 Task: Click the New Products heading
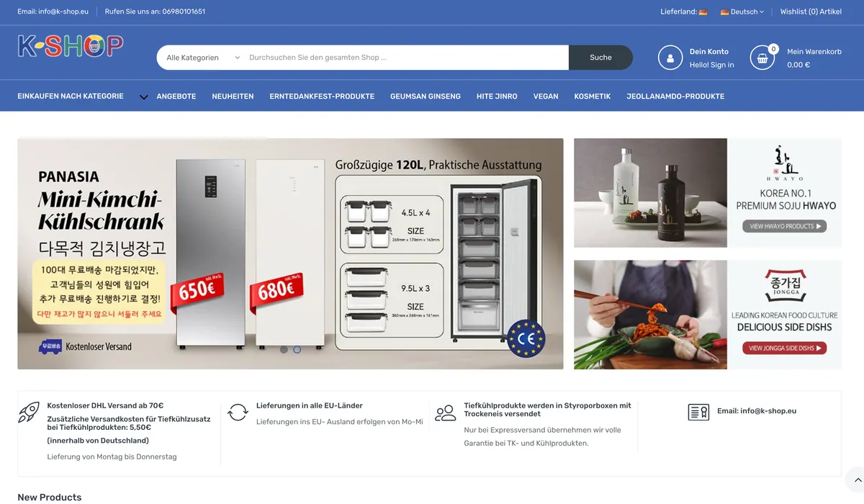[x=50, y=498]
